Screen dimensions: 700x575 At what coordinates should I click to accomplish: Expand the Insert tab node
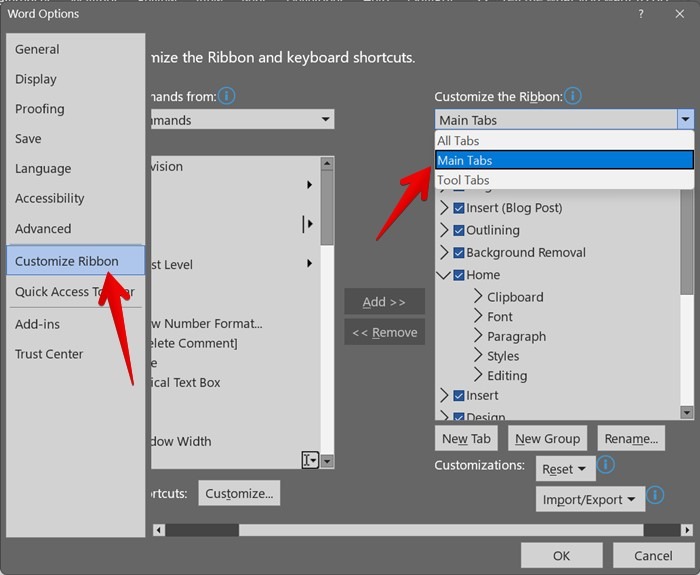pyautogui.click(x=444, y=395)
